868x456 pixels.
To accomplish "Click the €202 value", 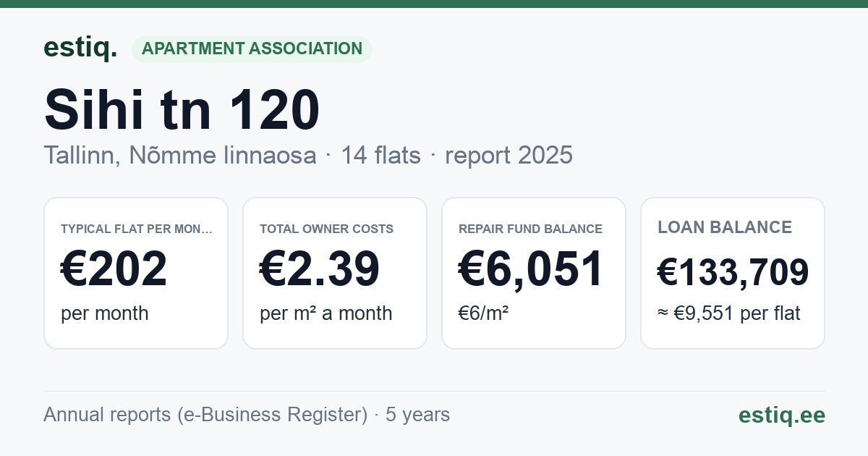I will pyautogui.click(x=114, y=269).
